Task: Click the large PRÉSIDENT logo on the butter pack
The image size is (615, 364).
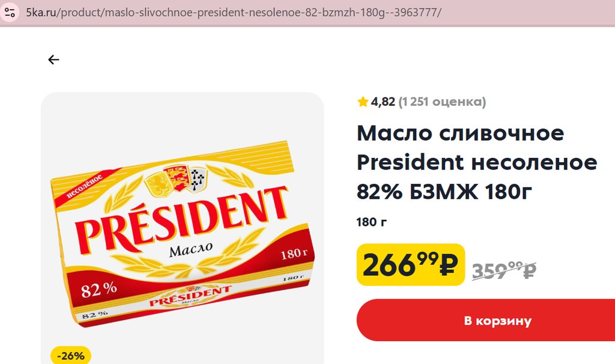Action: 180,218
